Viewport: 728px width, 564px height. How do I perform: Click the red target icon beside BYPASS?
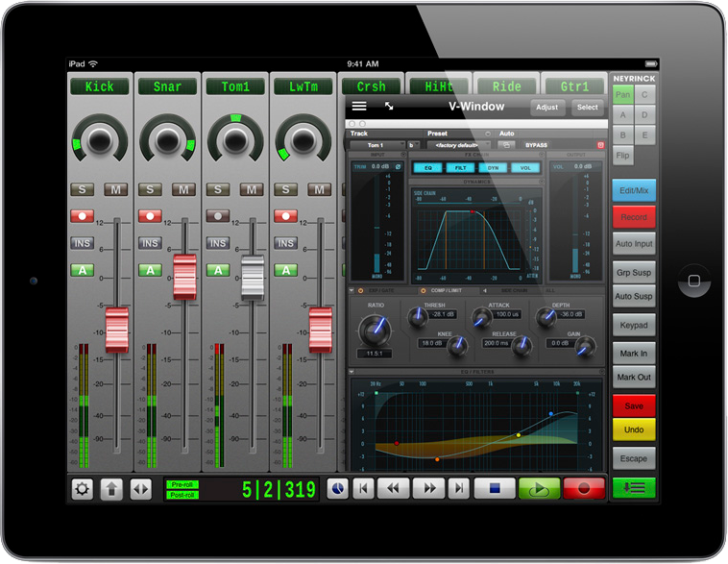[600, 145]
